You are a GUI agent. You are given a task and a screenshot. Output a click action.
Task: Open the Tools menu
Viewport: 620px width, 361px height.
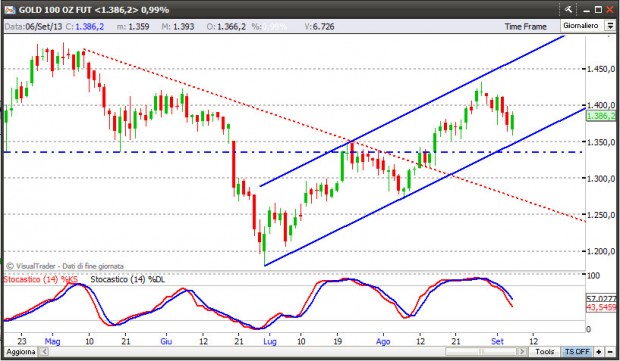pos(544,352)
